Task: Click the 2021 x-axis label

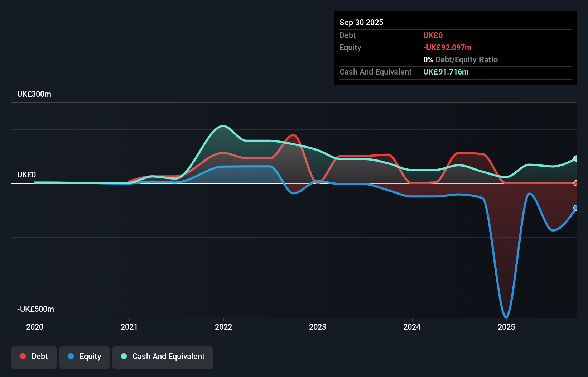Action: pos(129,327)
